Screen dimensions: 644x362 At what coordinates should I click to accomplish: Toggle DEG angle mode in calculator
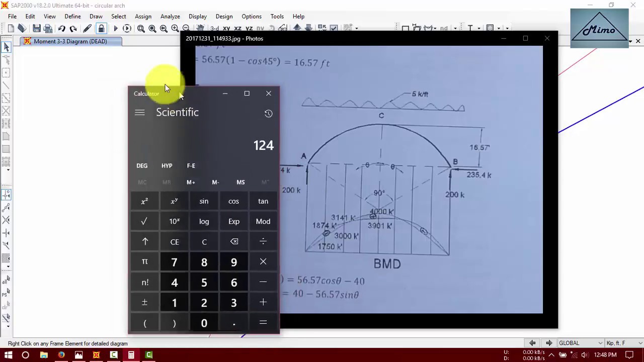coord(142,165)
